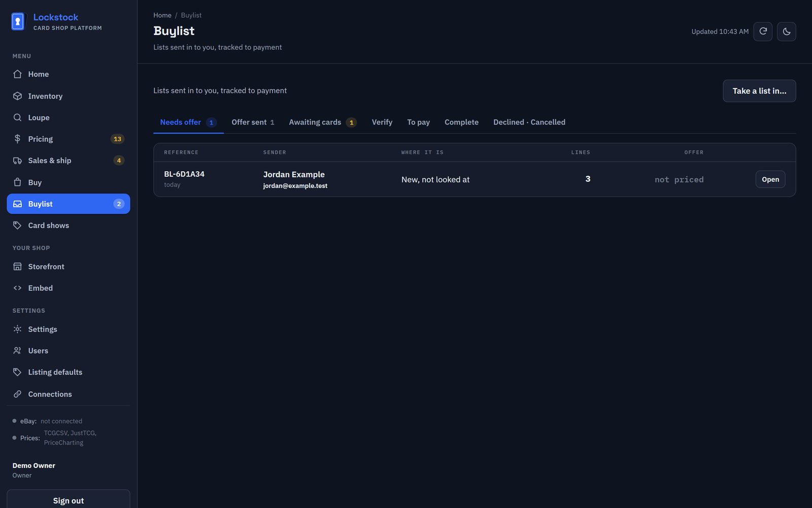Select the Declined · Cancelled tab
The height and width of the screenshot is (508, 812).
[x=529, y=122]
